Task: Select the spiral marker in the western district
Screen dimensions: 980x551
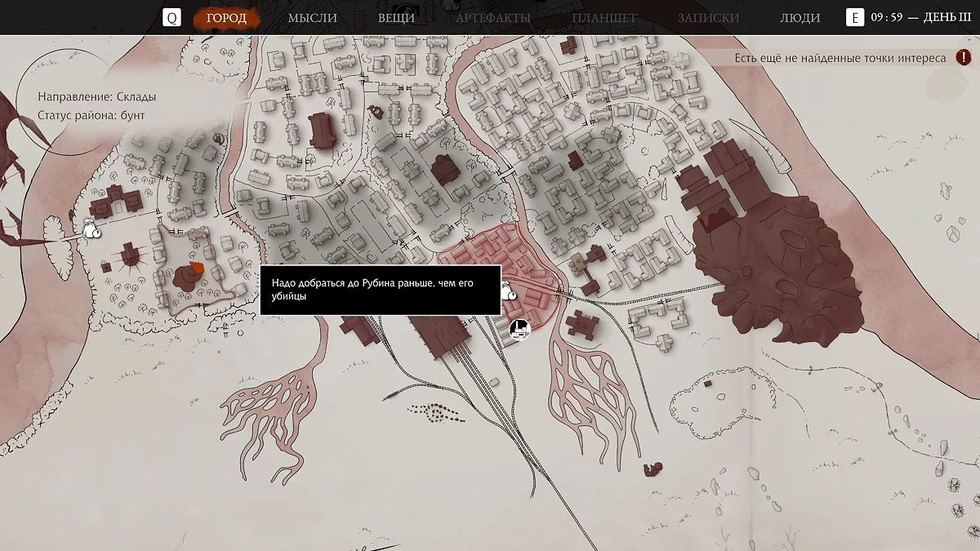Action: point(218,140)
